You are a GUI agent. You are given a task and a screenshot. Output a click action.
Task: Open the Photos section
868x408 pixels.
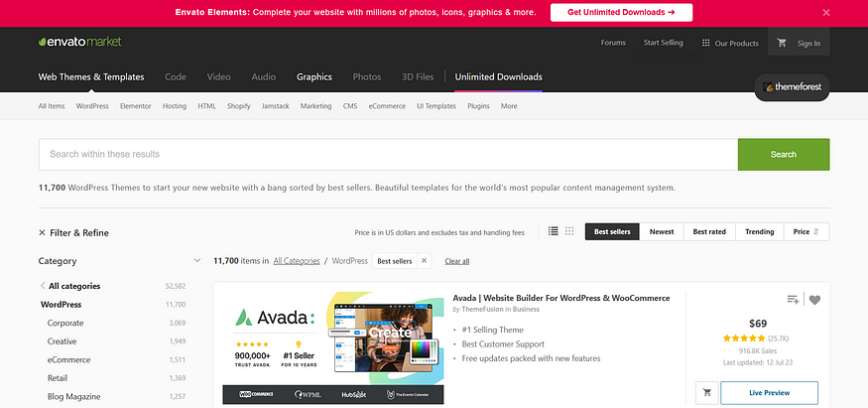click(367, 77)
